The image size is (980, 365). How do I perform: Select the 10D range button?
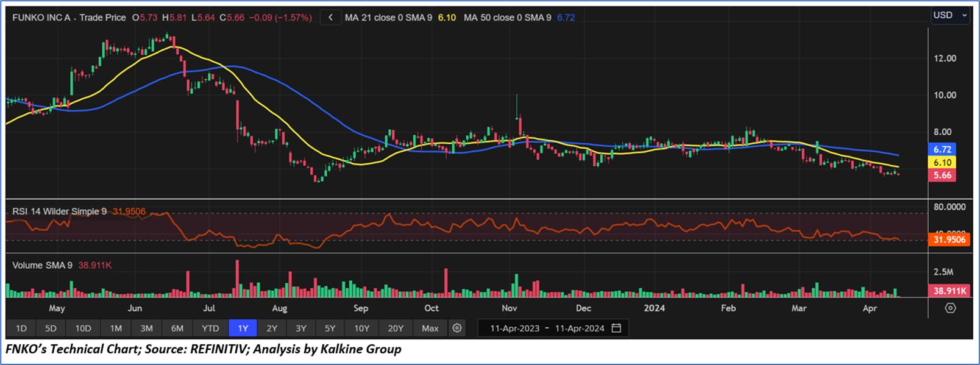pos(83,328)
